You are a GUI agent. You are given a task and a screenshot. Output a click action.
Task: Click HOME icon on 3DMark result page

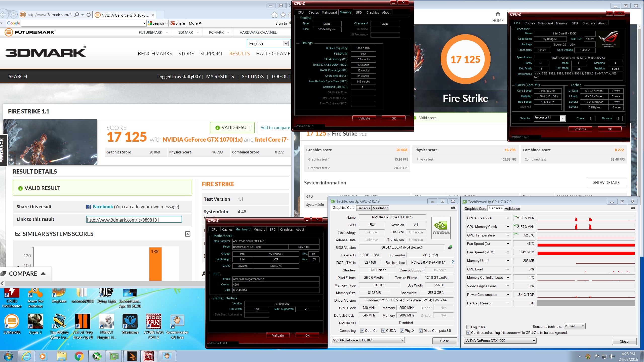click(x=498, y=17)
